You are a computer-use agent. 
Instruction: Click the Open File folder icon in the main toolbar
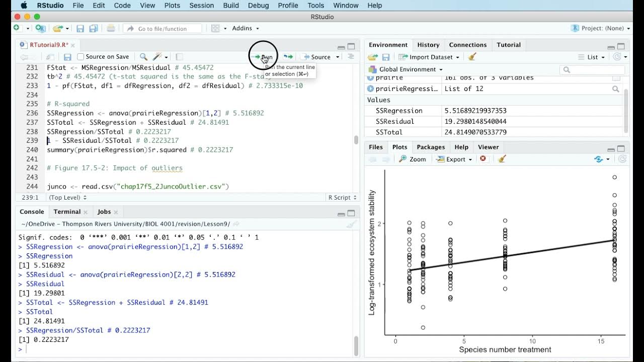(x=58, y=29)
